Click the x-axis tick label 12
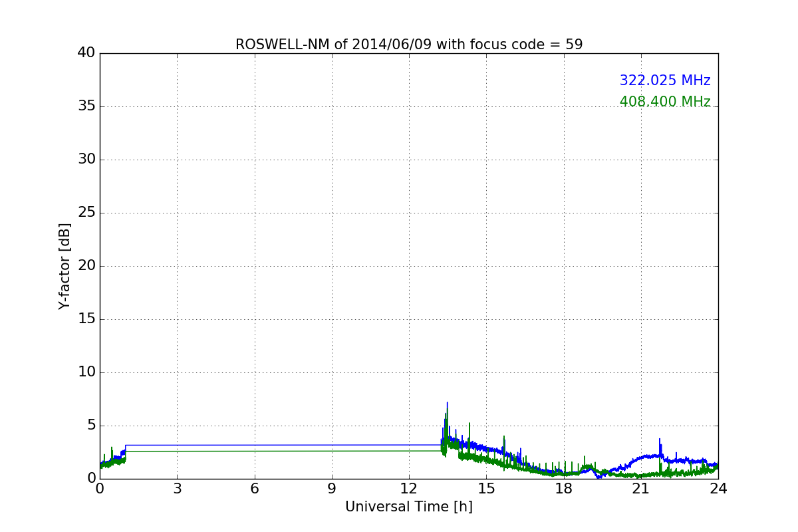The width and height of the screenshot is (798, 532). (x=409, y=489)
